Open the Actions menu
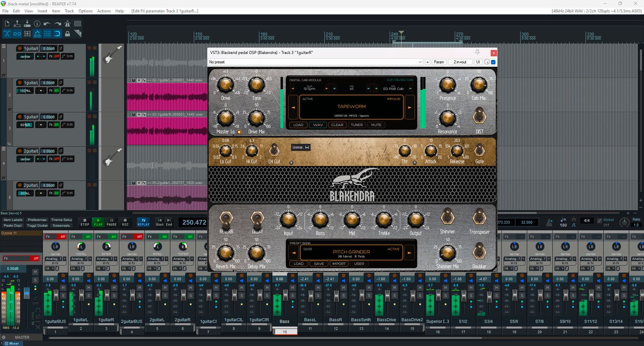This screenshot has width=644, height=346. coord(104,11)
